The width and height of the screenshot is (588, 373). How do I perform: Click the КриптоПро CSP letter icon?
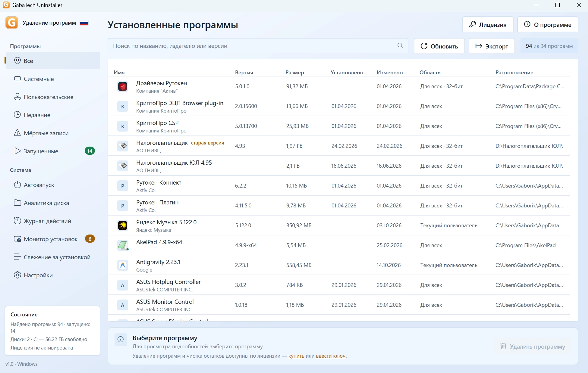coord(123,126)
